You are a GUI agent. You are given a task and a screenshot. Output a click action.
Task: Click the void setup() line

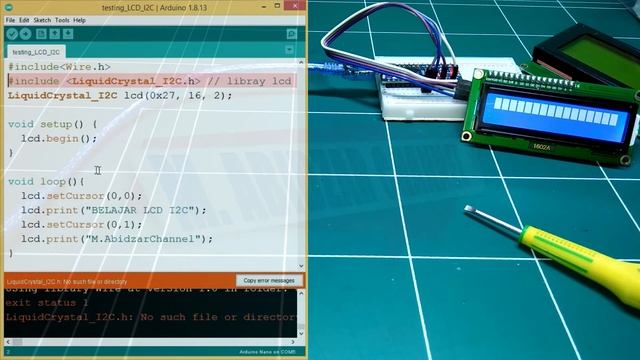(x=52, y=124)
